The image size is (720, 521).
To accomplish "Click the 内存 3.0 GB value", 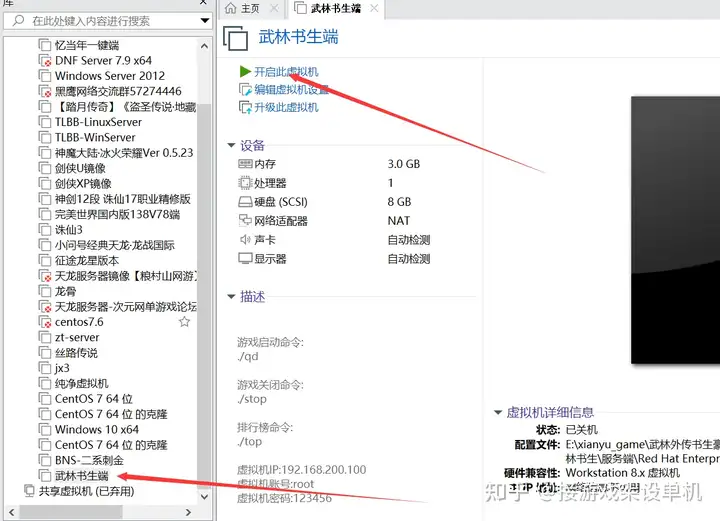I will tap(404, 164).
